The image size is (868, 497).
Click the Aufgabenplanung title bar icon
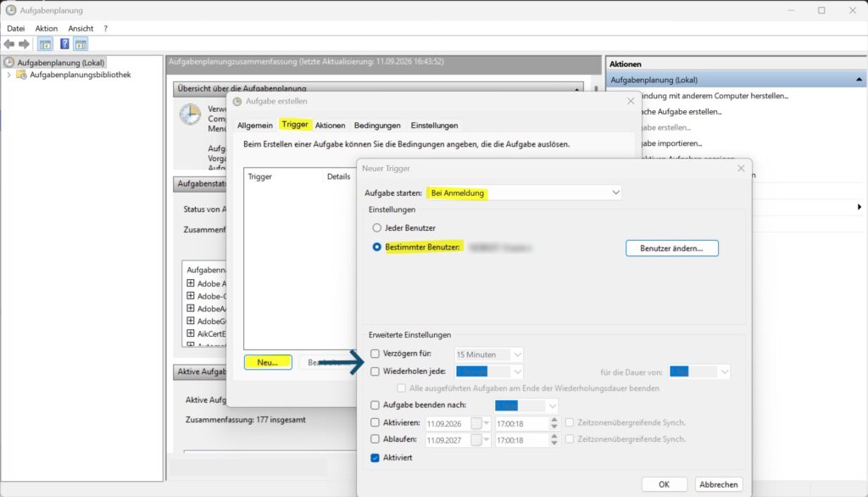(x=10, y=10)
